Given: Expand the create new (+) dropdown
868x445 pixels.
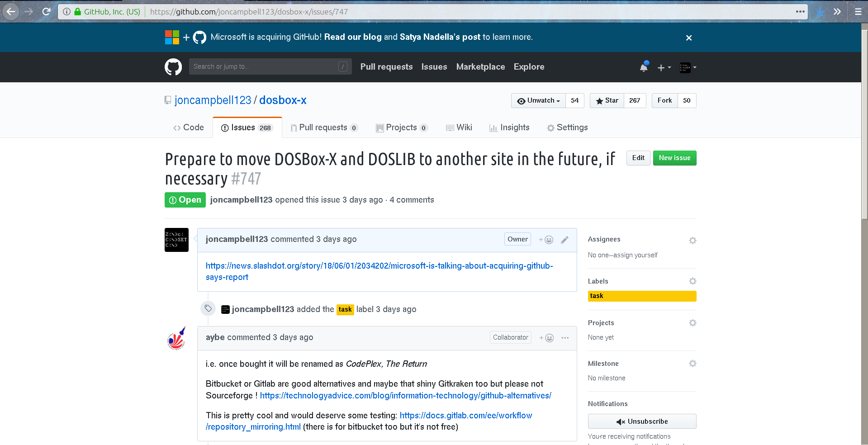Looking at the screenshot, I should click(x=664, y=67).
